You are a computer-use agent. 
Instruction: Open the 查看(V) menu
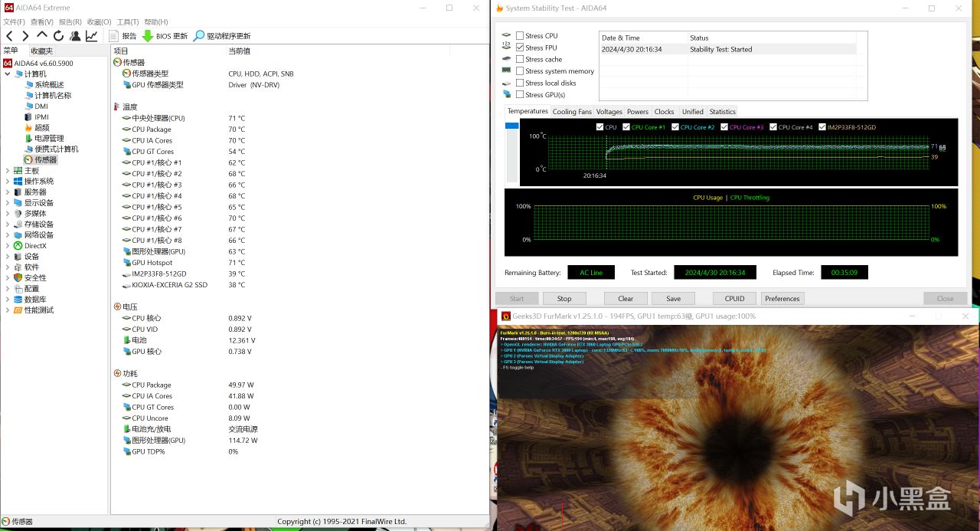point(41,22)
